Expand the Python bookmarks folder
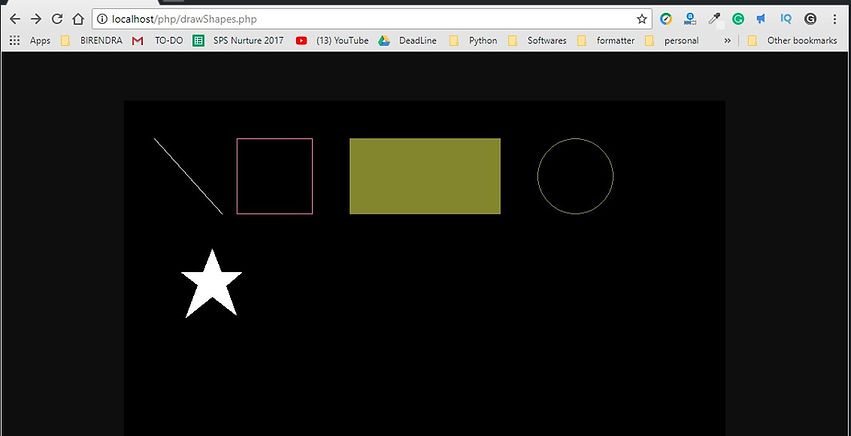This screenshot has width=851, height=436. 473,41
